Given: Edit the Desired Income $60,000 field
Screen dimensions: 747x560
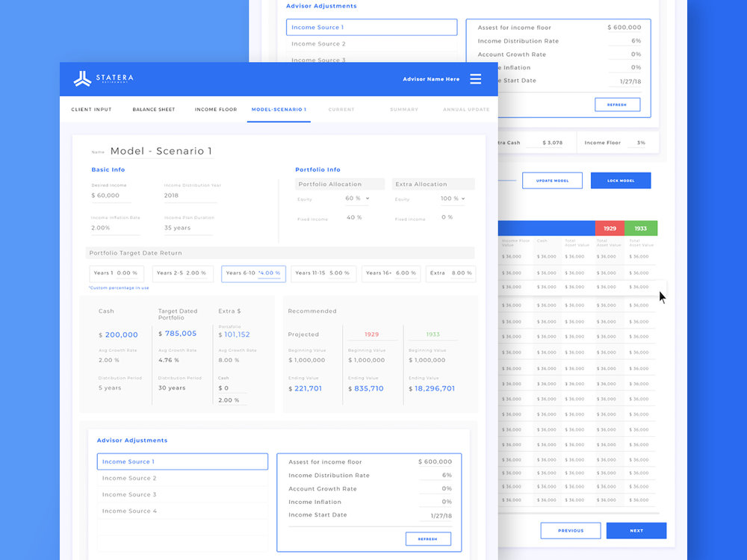Looking at the screenshot, I should pyautogui.click(x=111, y=196).
